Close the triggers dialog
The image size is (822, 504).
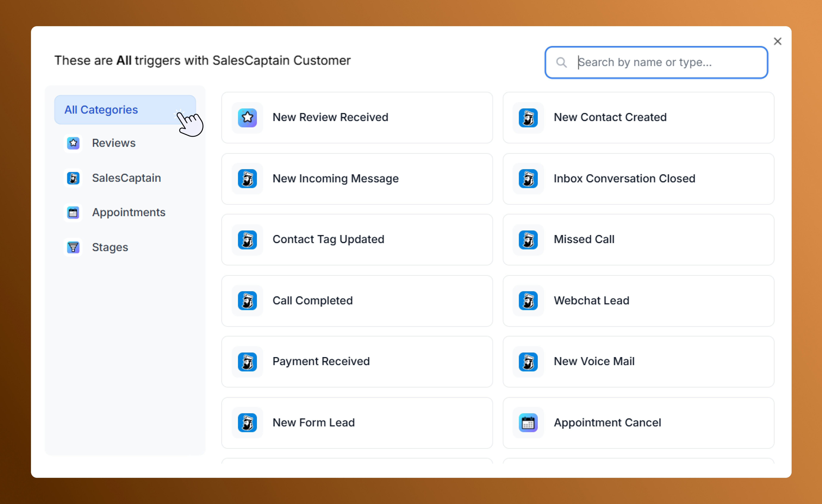point(778,41)
